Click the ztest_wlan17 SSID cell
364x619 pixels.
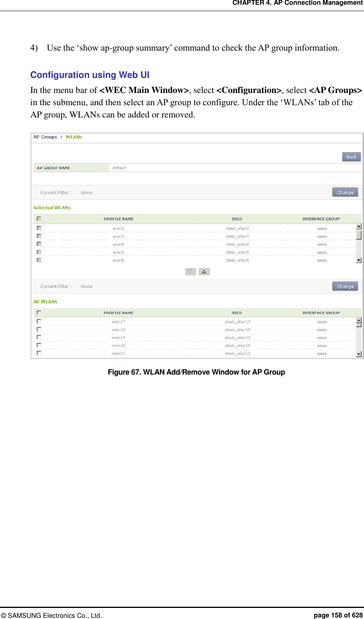(238, 322)
